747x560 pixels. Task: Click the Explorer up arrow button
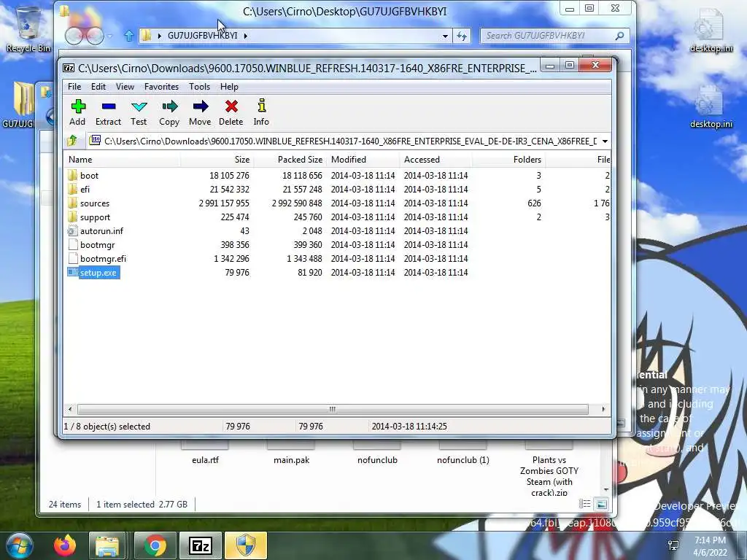128,36
